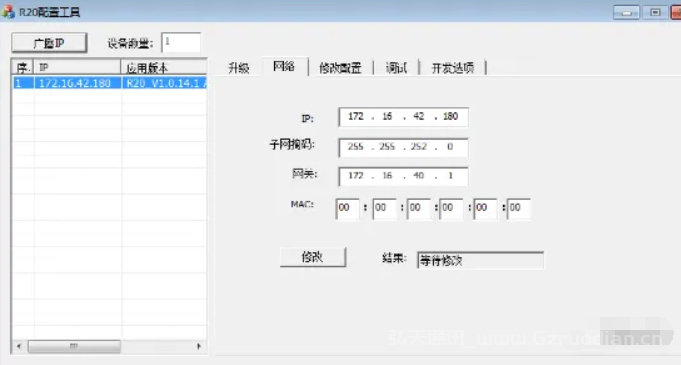This screenshot has width=681, height=365.
Task: Click the R20 app icon in title bar
Action: [x=8, y=11]
